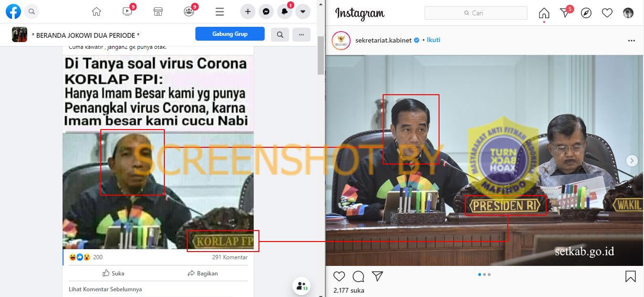Open BERANDA JOKOWI DUA PERIODE group title
The width and height of the screenshot is (644, 297).
pyautogui.click(x=86, y=35)
